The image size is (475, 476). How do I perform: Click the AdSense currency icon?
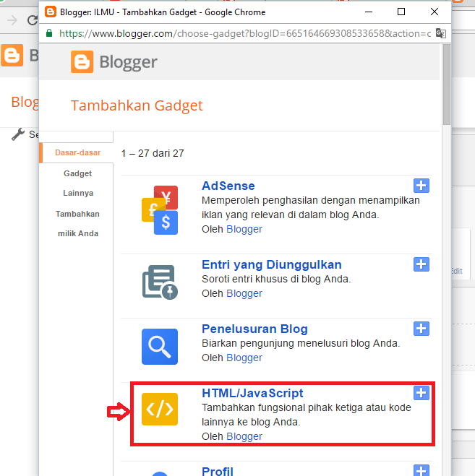pos(160,210)
